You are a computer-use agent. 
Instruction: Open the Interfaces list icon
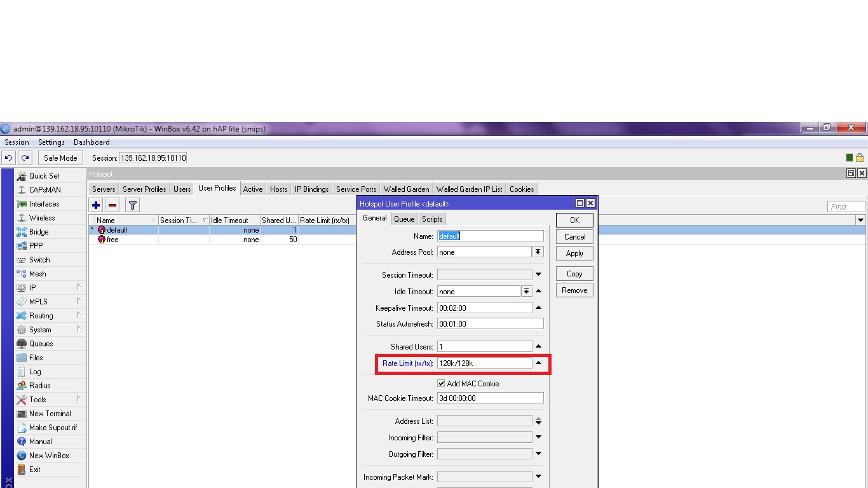click(22, 204)
